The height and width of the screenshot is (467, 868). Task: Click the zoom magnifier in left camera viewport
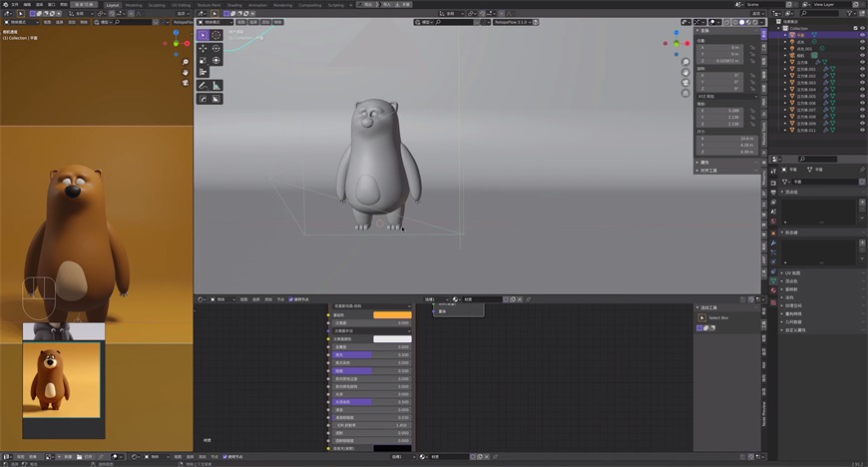pyautogui.click(x=186, y=62)
